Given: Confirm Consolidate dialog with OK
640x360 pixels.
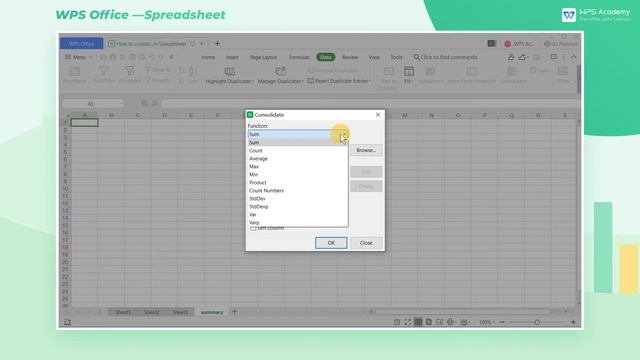Looking at the screenshot, I should coord(331,243).
